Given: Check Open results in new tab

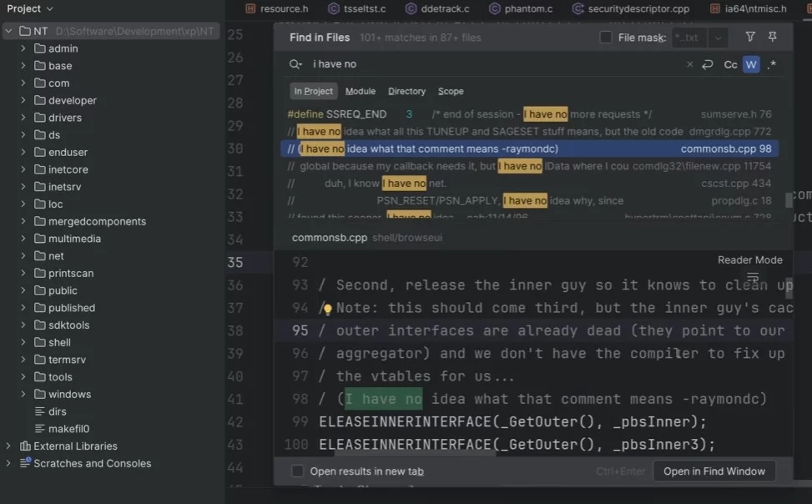Looking at the screenshot, I should 298,471.
